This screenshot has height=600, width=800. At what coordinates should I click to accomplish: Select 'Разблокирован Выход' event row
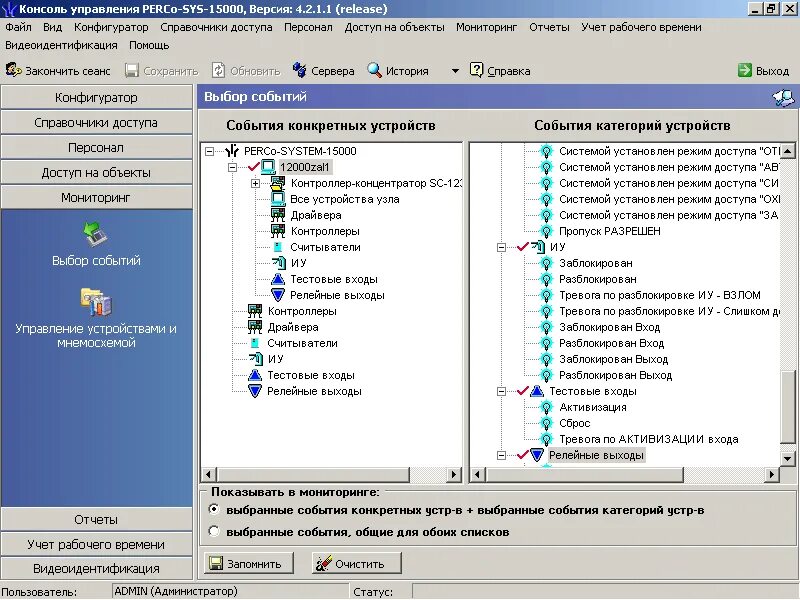[x=615, y=375]
